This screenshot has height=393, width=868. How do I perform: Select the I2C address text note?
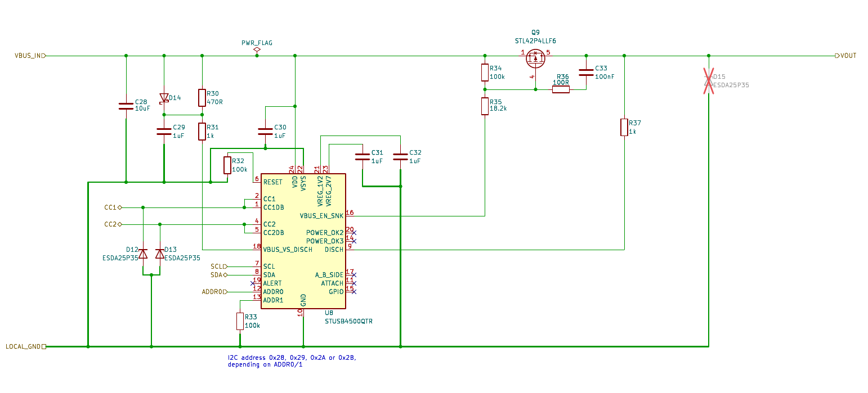coord(292,361)
